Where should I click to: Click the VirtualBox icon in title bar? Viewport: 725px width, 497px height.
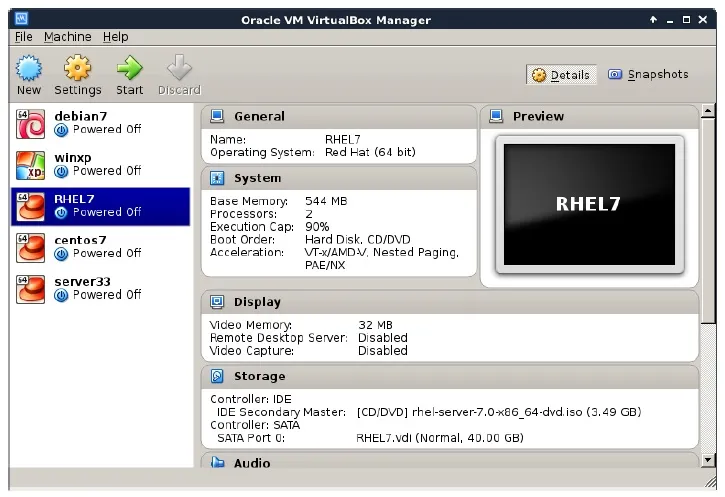pyautogui.click(x=21, y=19)
